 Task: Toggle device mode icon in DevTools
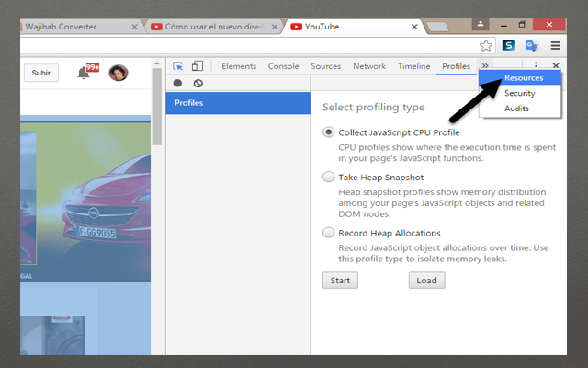click(198, 66)
